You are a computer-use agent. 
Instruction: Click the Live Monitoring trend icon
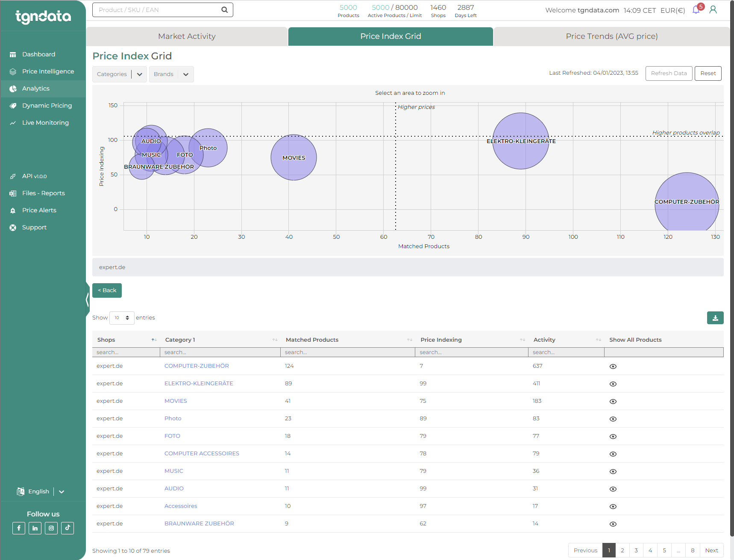[13, 123]
